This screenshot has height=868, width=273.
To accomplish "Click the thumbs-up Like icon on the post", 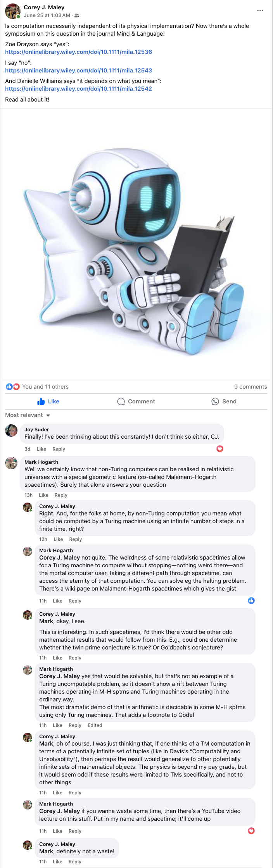I will tap(41, 401).
